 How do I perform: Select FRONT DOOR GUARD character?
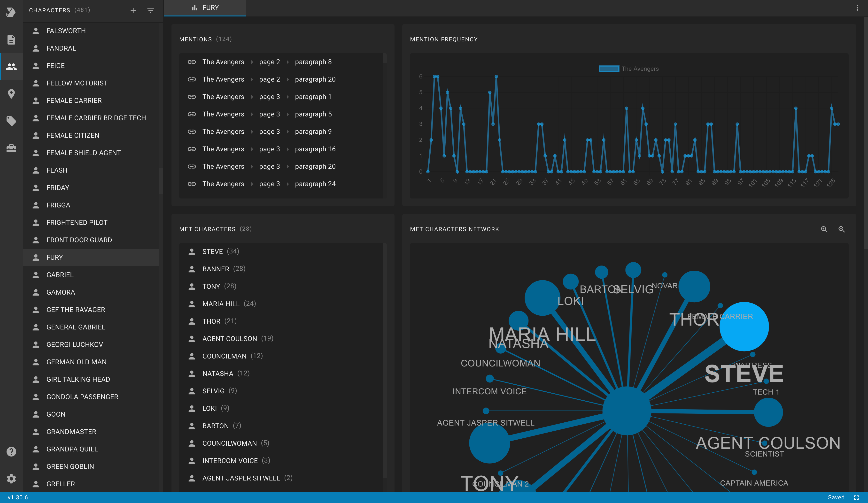pyautogui.click(x=91, y=240)
